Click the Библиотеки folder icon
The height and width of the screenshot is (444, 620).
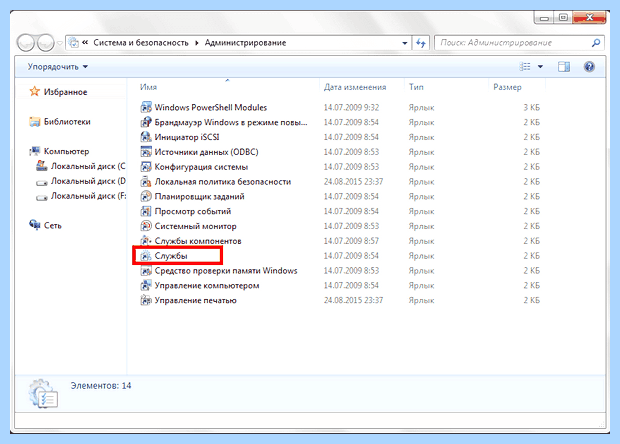tap(35, 121)
